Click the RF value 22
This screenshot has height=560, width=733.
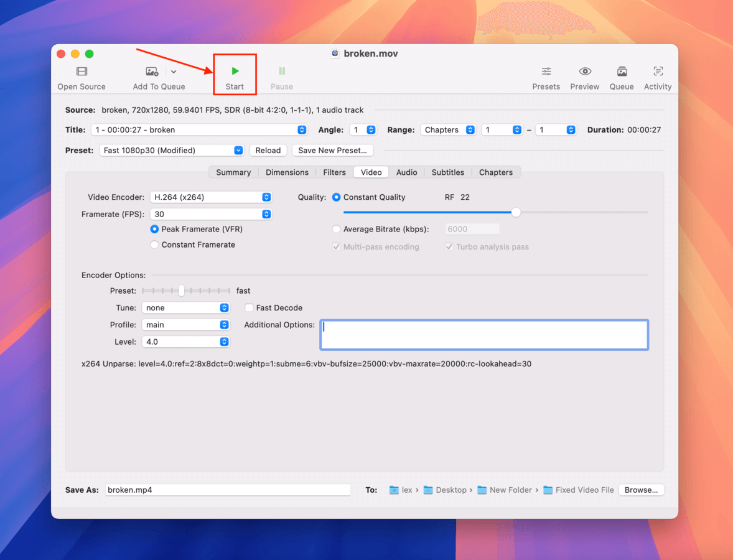(465, 197)
